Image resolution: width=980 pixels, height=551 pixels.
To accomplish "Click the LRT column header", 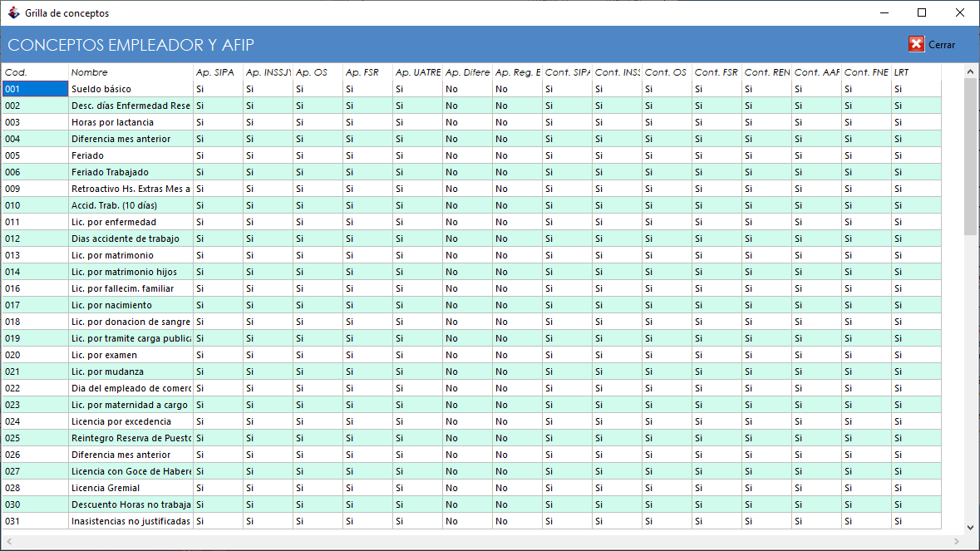I will pyautogui.click(x=916, y=72).
